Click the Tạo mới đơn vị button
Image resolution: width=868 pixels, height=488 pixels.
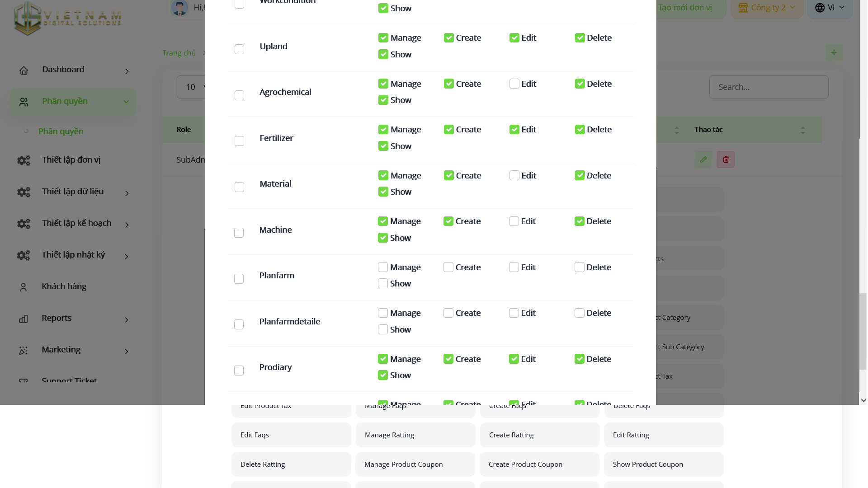coord(684,8)
